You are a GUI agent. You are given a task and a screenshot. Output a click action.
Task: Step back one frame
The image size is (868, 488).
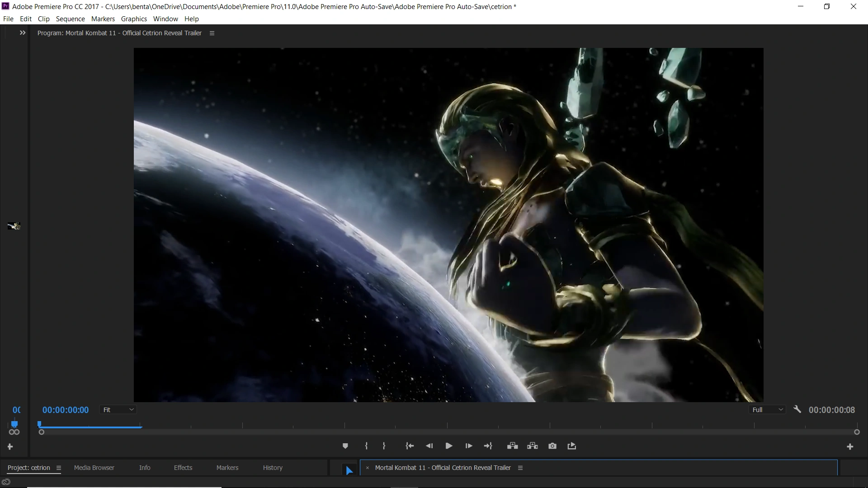coord(429,446)
